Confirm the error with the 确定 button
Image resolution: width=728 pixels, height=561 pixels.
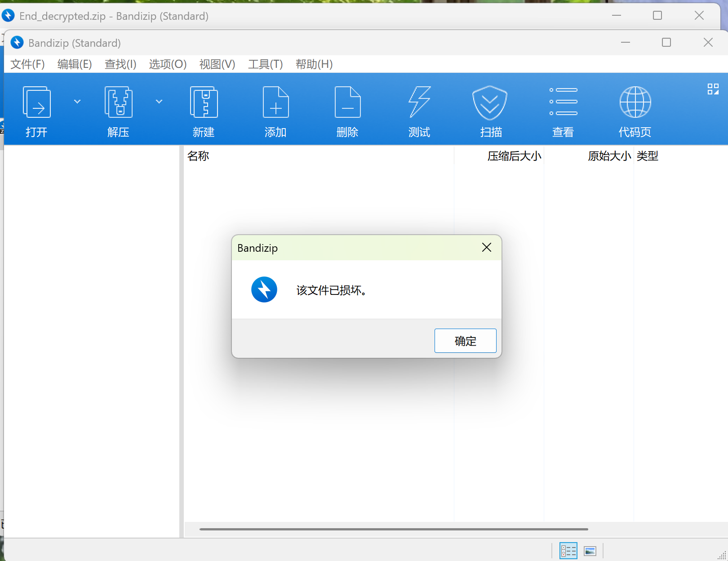tap(465, 341)
